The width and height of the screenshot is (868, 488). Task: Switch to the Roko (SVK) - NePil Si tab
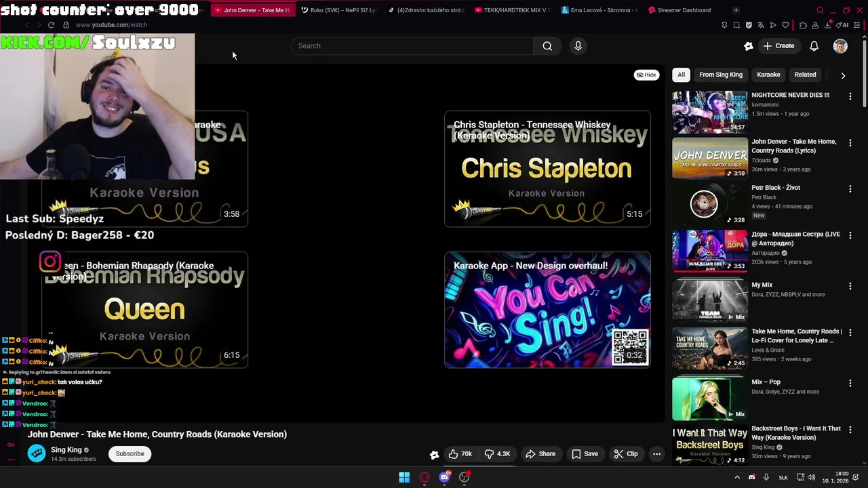click(338, 10)
